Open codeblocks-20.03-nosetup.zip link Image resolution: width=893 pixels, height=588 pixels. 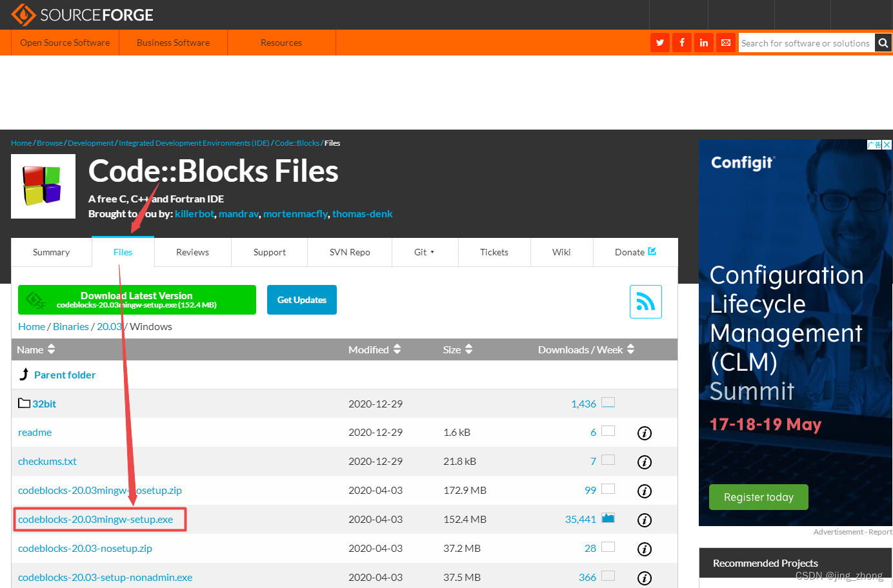click(x=85, y=548)
